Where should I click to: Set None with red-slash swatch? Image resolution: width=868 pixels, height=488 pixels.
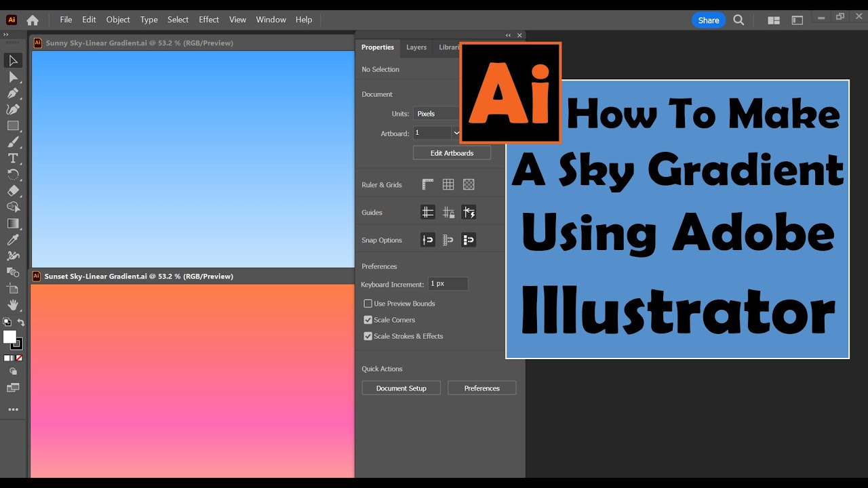click(x=19, y=358)
